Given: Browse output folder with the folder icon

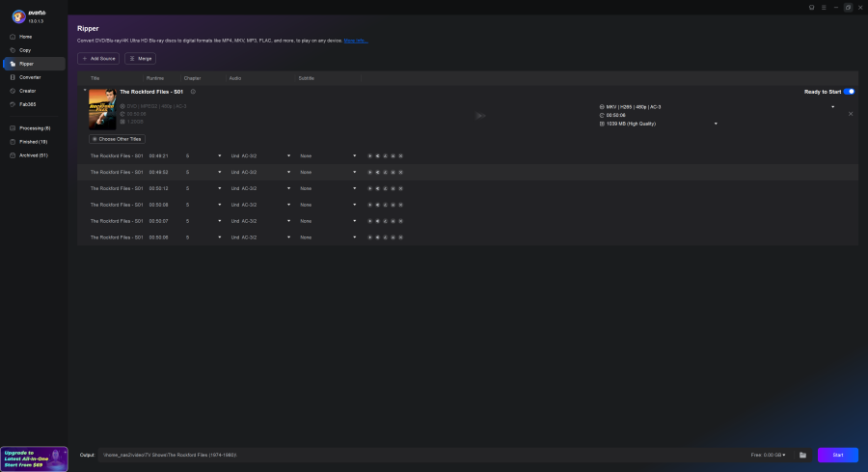Looking at the screenshot, I should tap(802, 455).
